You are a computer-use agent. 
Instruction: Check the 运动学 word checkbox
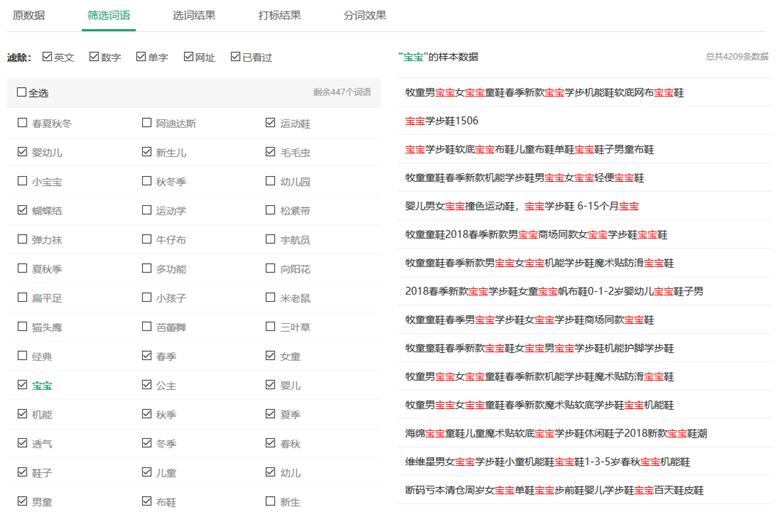tap(146, 210)
